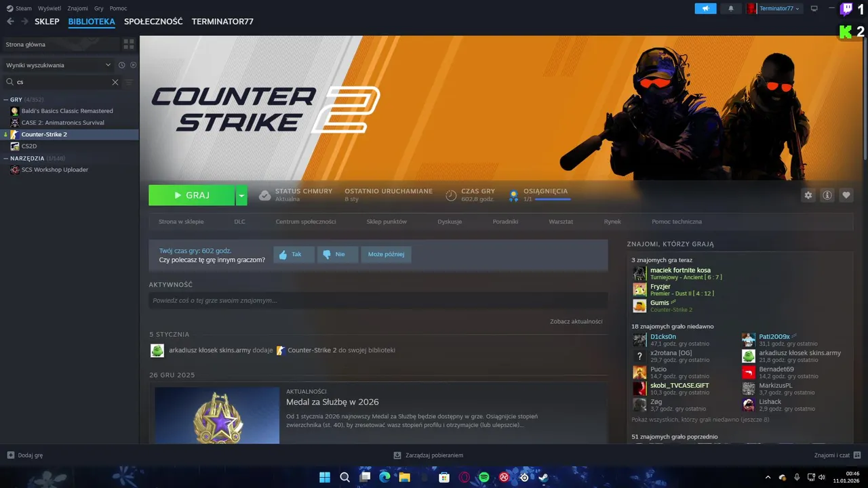Click the Nie thumbs-down button
The width and height of the screenshot is (868, 488).
point(337,255)
